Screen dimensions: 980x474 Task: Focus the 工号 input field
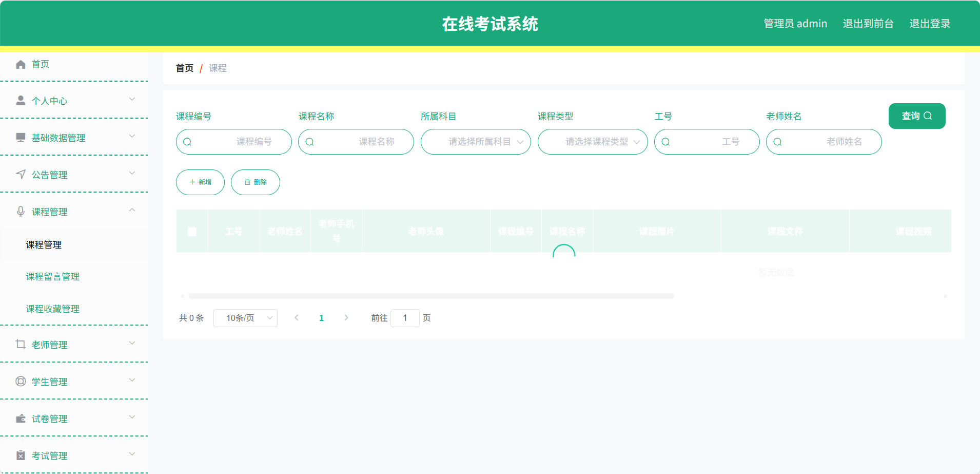707,142
